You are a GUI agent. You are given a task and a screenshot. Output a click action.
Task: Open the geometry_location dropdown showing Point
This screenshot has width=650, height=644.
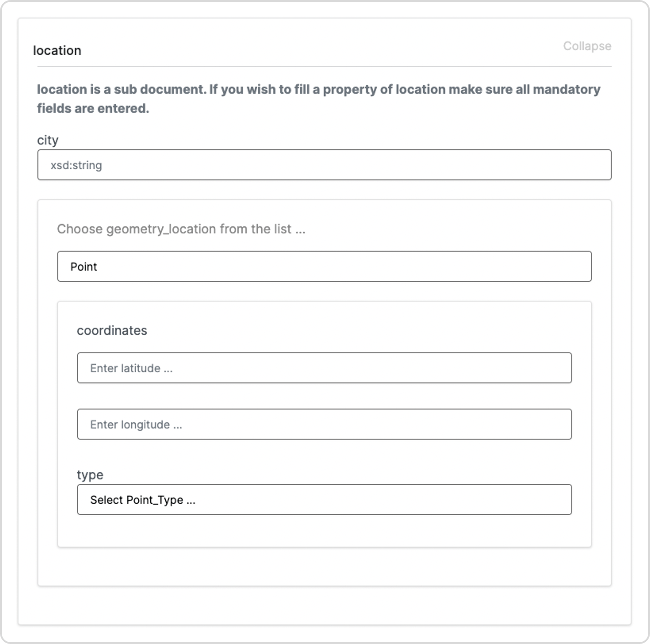tap(324, 266)
